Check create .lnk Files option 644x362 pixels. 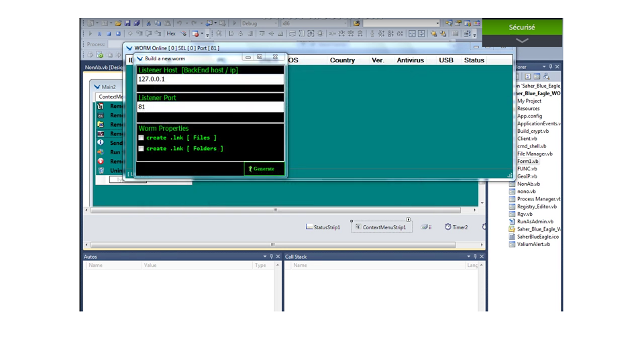(x=141, y=138)
